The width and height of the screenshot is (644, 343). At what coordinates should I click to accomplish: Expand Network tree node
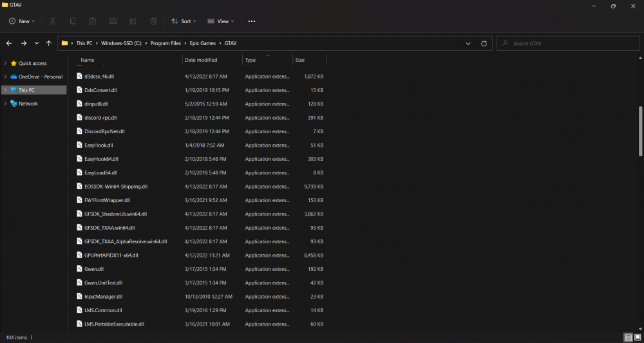point(5,104)
